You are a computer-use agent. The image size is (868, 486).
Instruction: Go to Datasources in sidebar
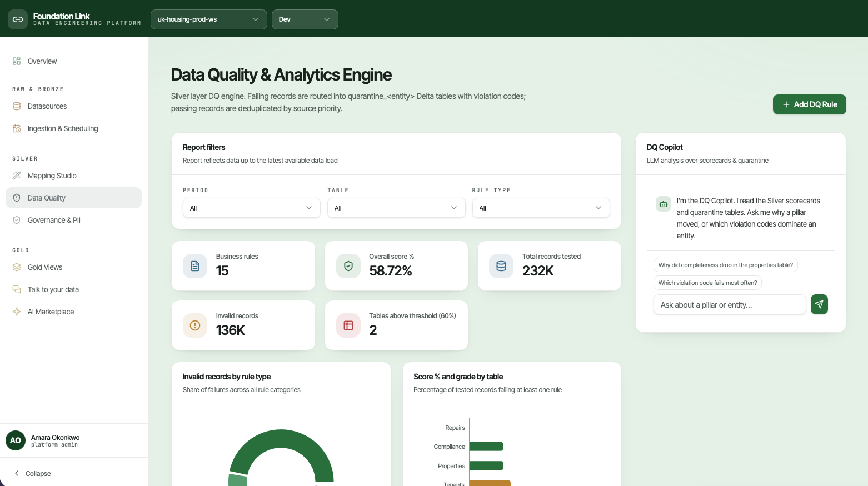73,106
